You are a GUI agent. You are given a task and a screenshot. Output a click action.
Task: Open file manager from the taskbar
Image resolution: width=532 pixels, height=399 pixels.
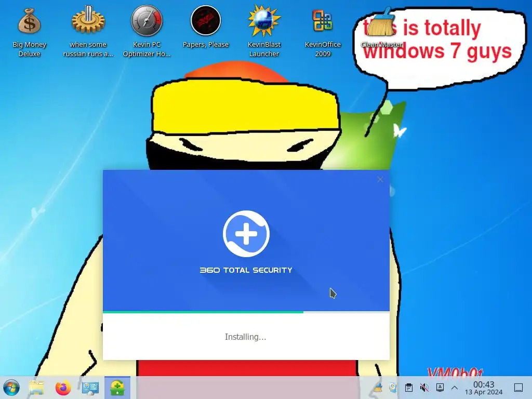36,388
